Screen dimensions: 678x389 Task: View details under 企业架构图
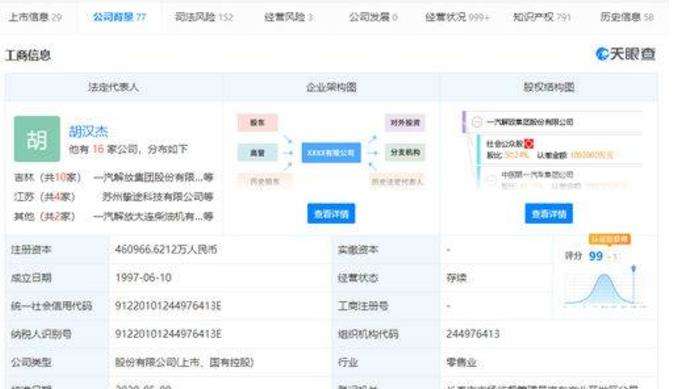coord(331,214)
